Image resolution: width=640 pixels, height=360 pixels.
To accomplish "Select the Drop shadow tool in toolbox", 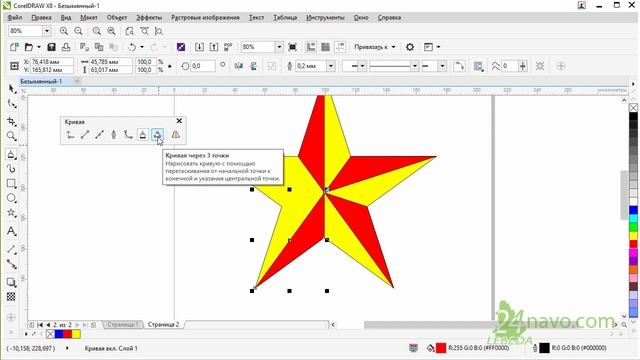I will tap(11, 282).
